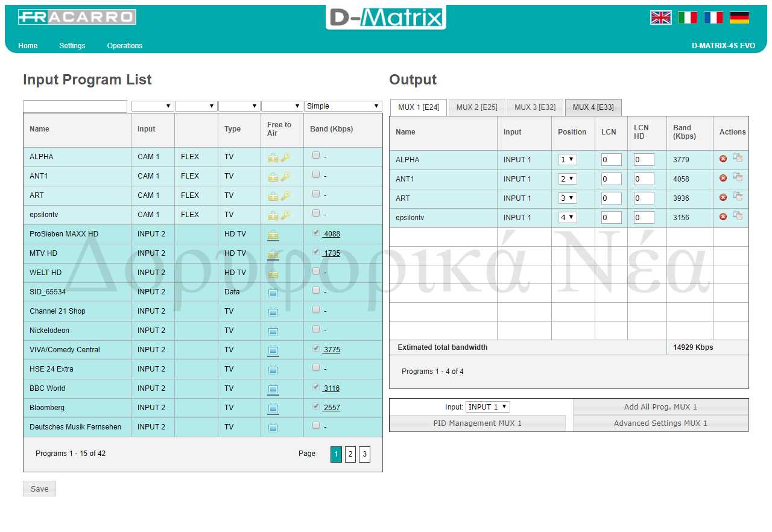Remove epsilontv from MUX 1 output
772x532 pixels.
click(x=723, y=217)
